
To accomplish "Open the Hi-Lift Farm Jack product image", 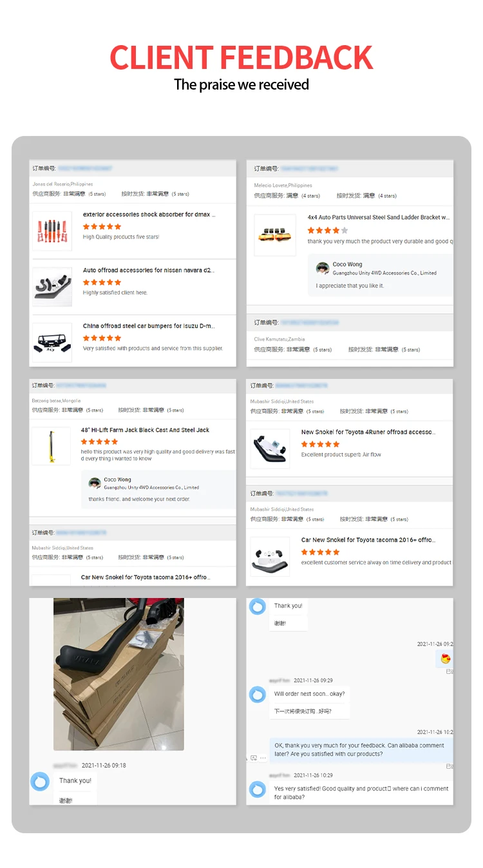I will point(51,446).
